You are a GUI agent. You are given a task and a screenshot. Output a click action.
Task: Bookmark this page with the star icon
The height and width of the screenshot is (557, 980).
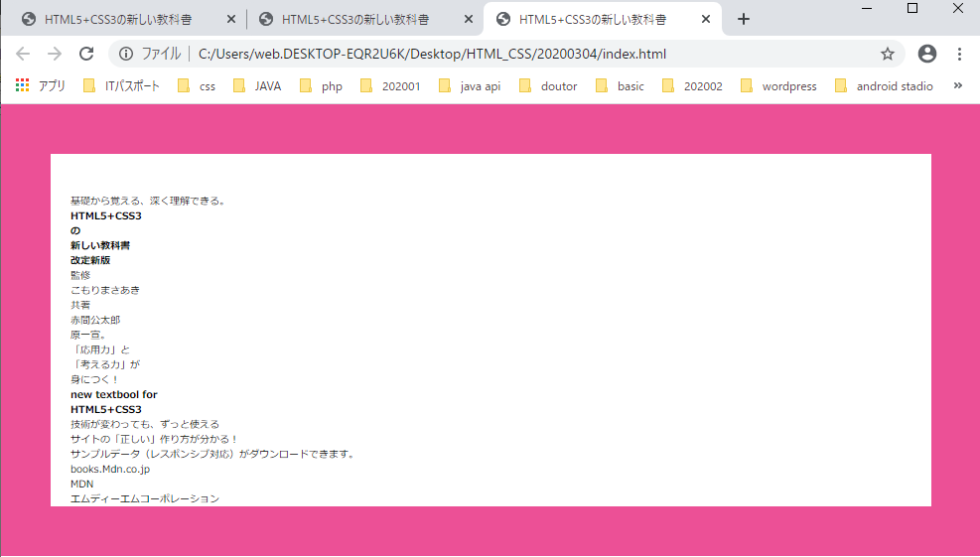[888, 54]
